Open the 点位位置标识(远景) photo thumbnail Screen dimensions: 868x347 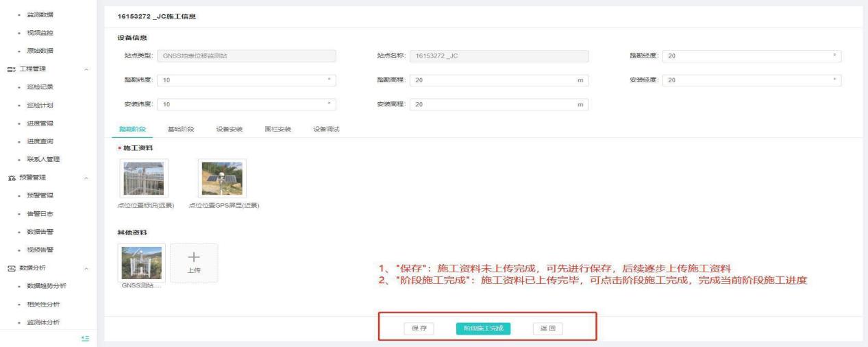click(144, 178)
